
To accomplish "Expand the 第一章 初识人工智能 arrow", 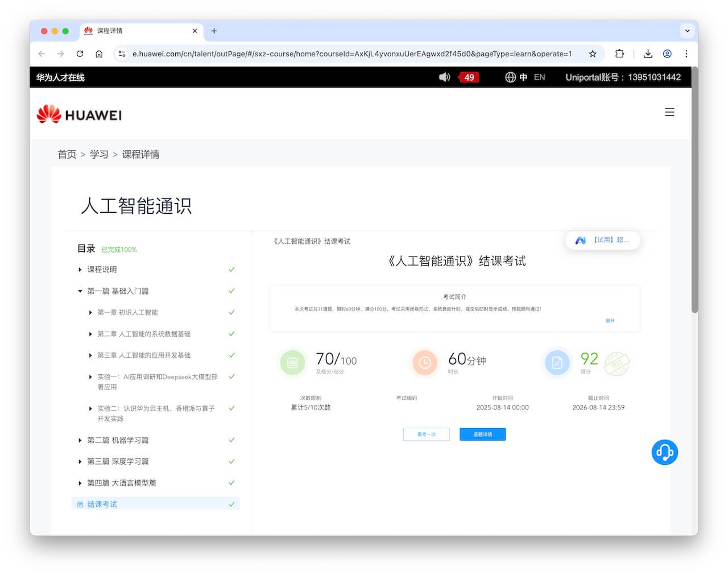I will (90, 312).
